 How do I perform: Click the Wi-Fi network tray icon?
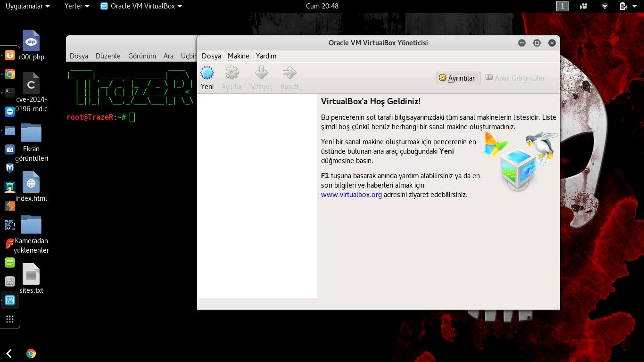605,6
